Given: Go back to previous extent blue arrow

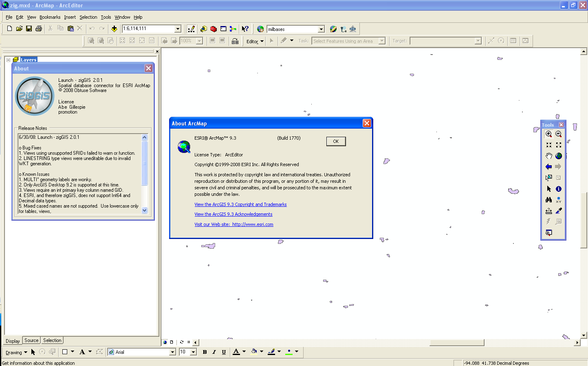Looking at the screenshot, I should [x=548, y=167].
